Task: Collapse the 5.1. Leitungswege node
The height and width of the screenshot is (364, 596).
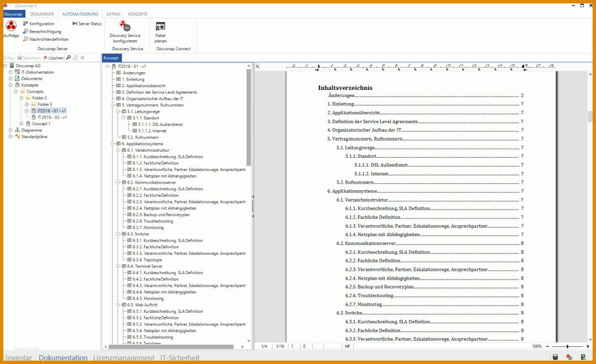Action: (118, 112)
